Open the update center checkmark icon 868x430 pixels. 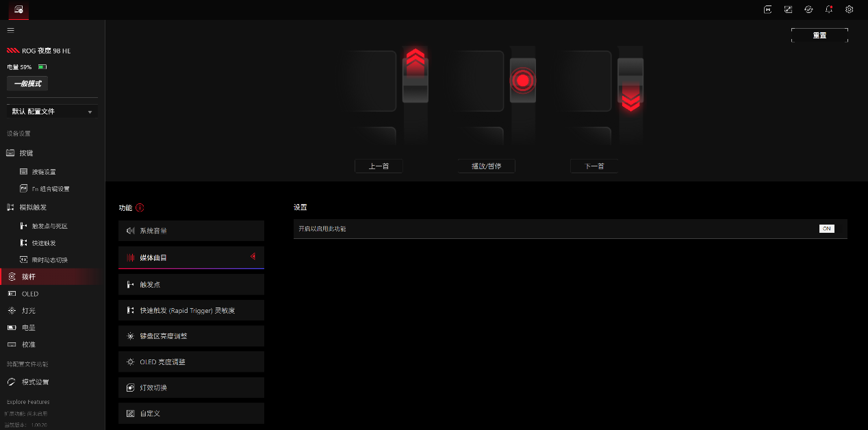coord(808,10)
